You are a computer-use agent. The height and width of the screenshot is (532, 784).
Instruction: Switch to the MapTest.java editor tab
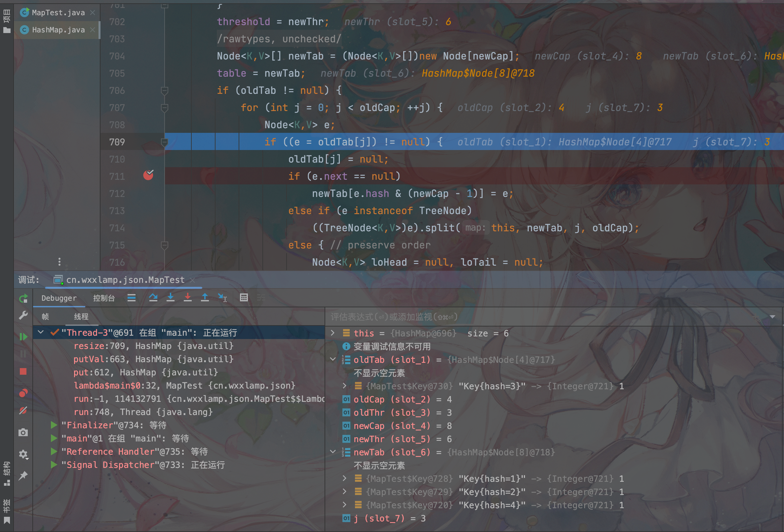pos(58,13)
